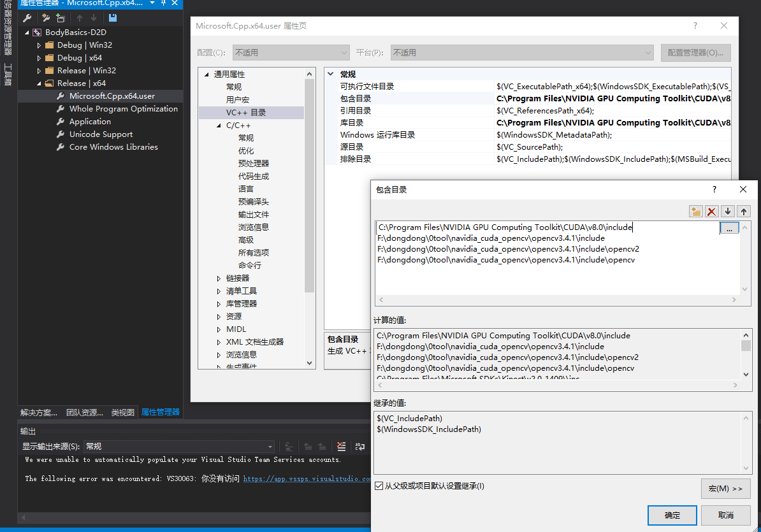Switch to 类视图 tab
This screenshot has height=532, width=761.
click(123, 413)
